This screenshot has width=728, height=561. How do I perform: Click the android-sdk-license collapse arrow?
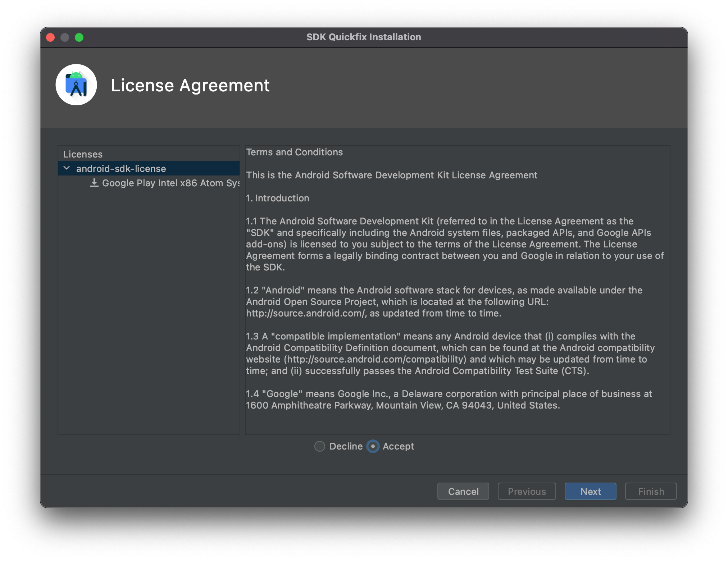click(67, 167)
